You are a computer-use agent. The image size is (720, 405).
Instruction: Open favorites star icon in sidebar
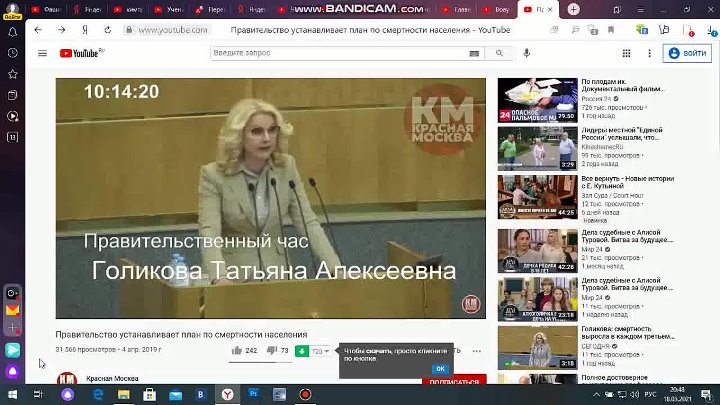pyautogui.click(x=12, y=74)
